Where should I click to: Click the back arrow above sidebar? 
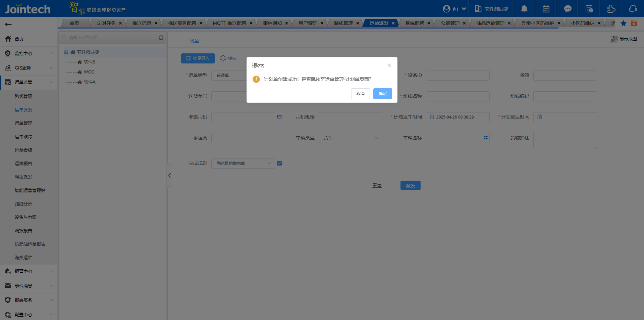[8, 24]
